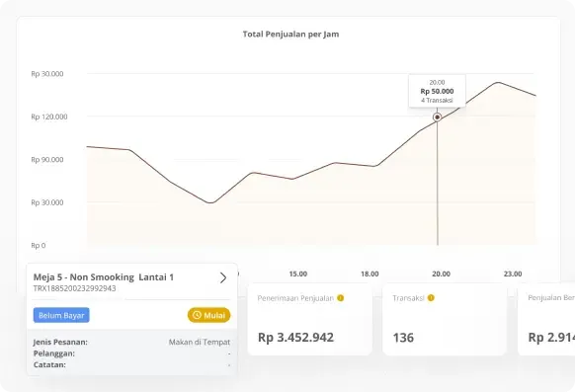Click the Catatan label
The height and width of the screenshot is (392, 575).
49,365
